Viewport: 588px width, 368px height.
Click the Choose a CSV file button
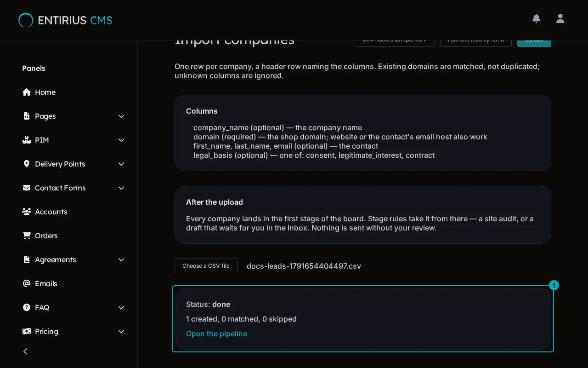click(206, 266)
